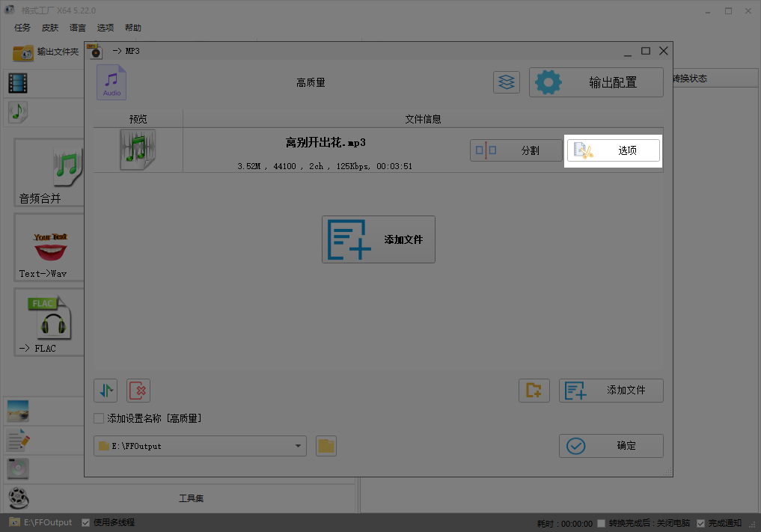Open the 皮肤 menu
761x532 pixels.
coord(50,28)
